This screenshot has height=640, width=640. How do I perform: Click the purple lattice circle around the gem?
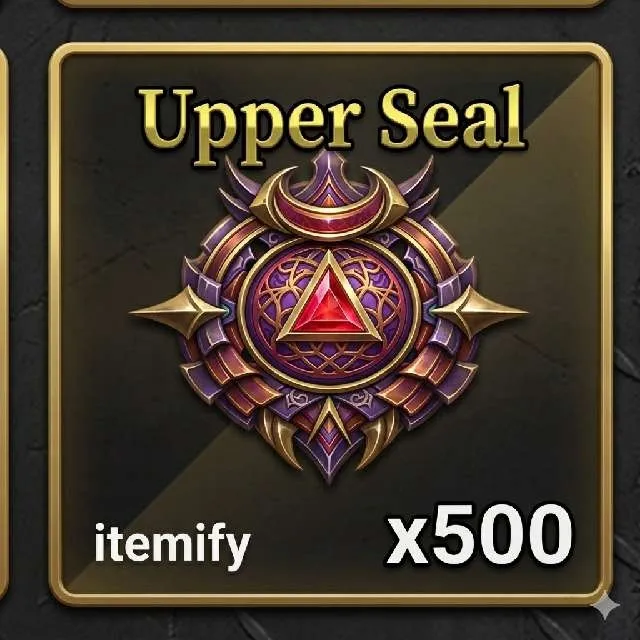pyautogui.click(x=329, y=313)
